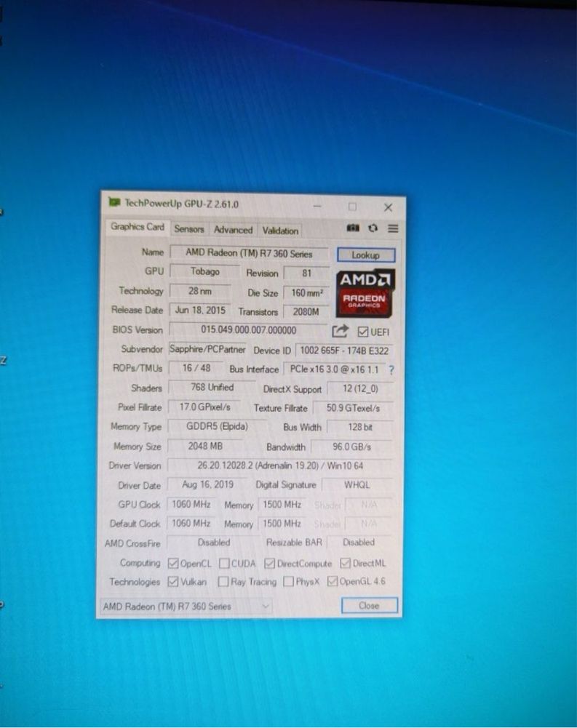Viewport: 577px width, 728px height.
Task: Click the Memory Size value 2048 MB
Action: (205, 446)
